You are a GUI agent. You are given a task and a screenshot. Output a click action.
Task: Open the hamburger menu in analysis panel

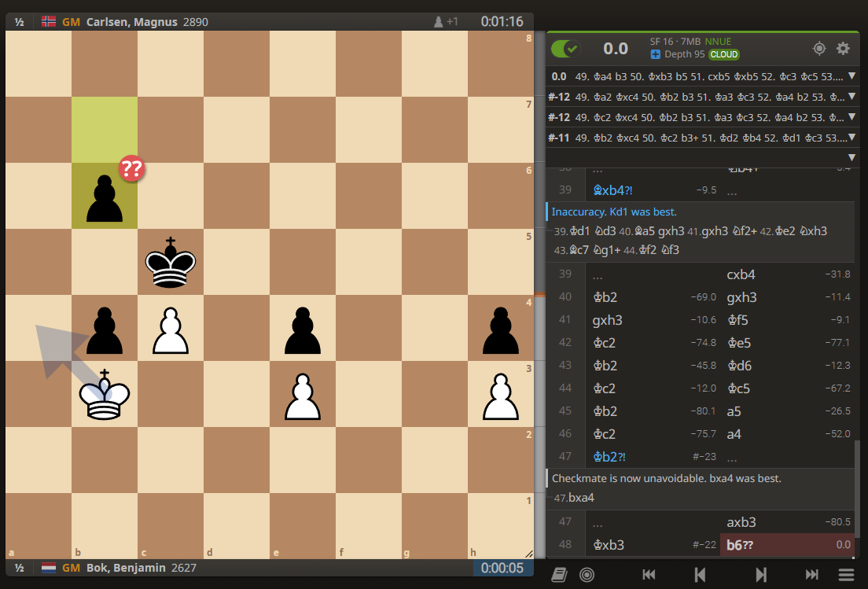coord(846,575)
